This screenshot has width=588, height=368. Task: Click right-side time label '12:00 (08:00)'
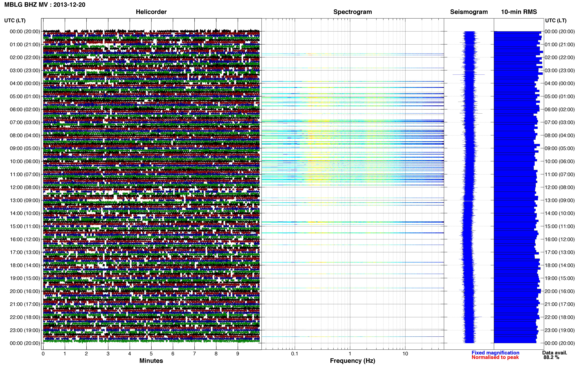click(560, 187)
